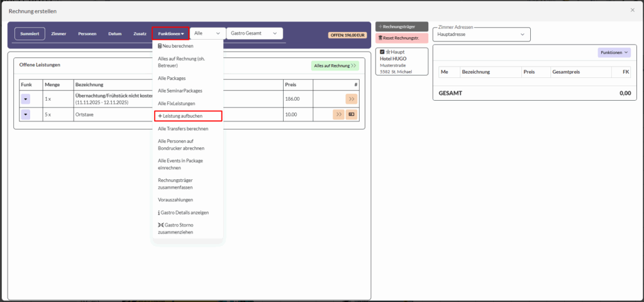Open the Zimmer Adressen Hauptadresse dropdown
Image resolution: width=644 pixels, height=302 pixels.
click(481, 35)
